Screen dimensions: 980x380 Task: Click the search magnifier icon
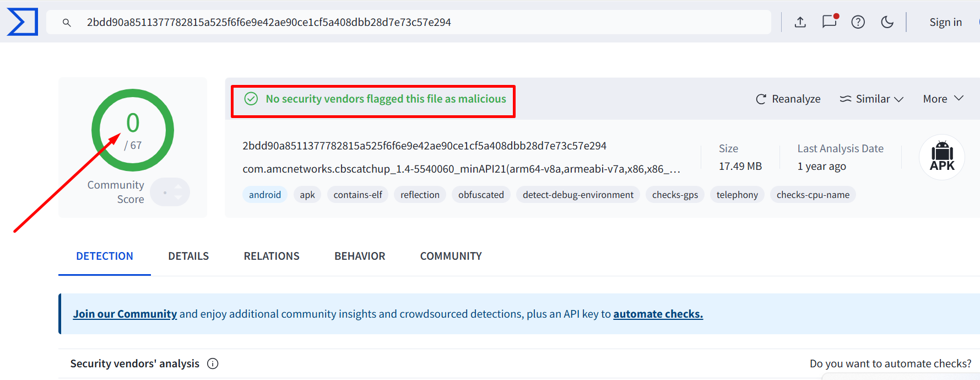pos(67,23)
